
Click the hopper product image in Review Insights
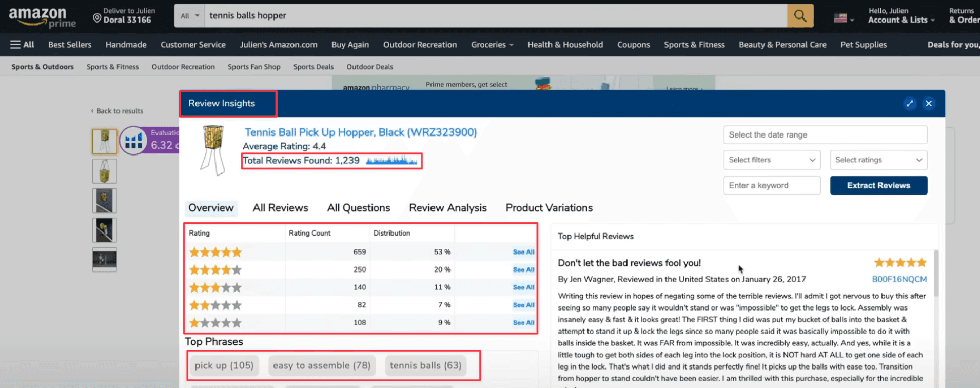[x=213, y=150]
